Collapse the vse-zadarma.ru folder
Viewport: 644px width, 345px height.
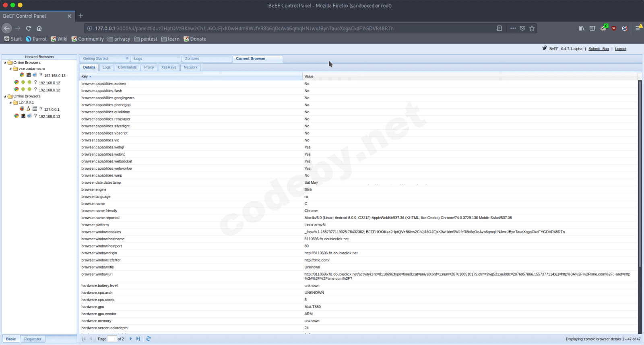point(10,69)
